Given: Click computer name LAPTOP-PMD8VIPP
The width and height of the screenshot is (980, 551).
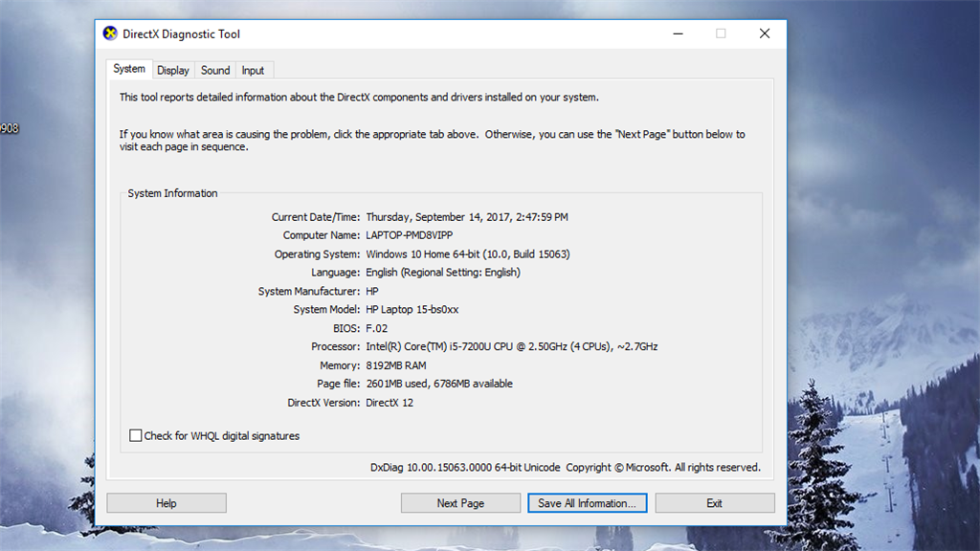Looking at the screenshot, I should click(x=410, y=235).
